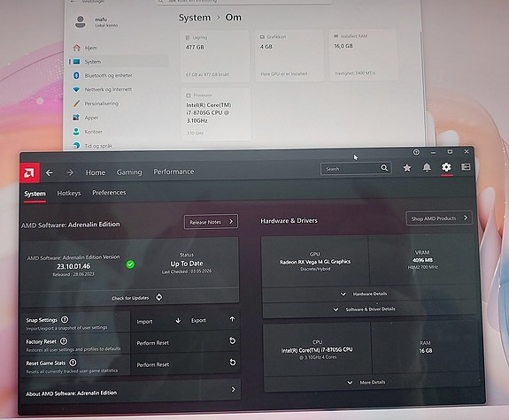Open the Performance menu
Viewport: 509px width, 420px height.
tap(174, 172)
